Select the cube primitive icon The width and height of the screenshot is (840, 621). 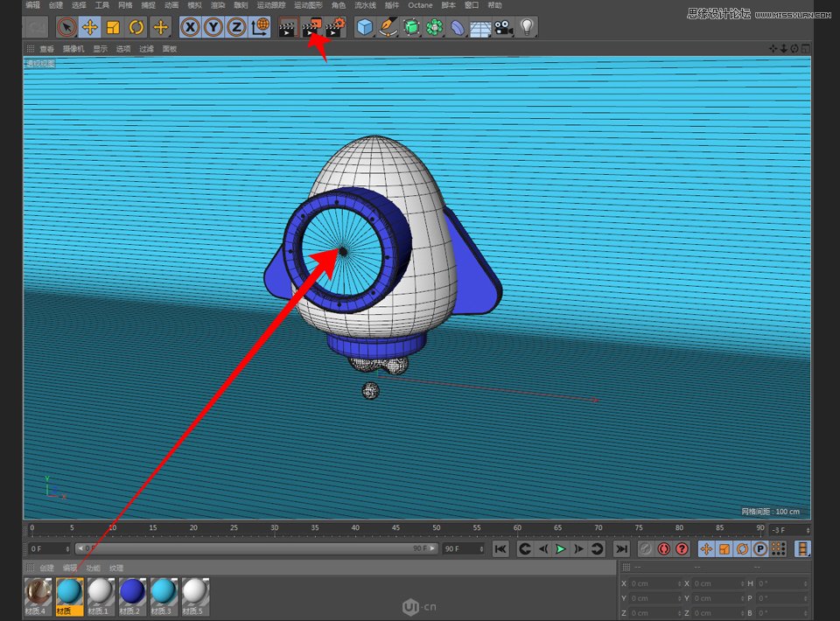point(362,27)
